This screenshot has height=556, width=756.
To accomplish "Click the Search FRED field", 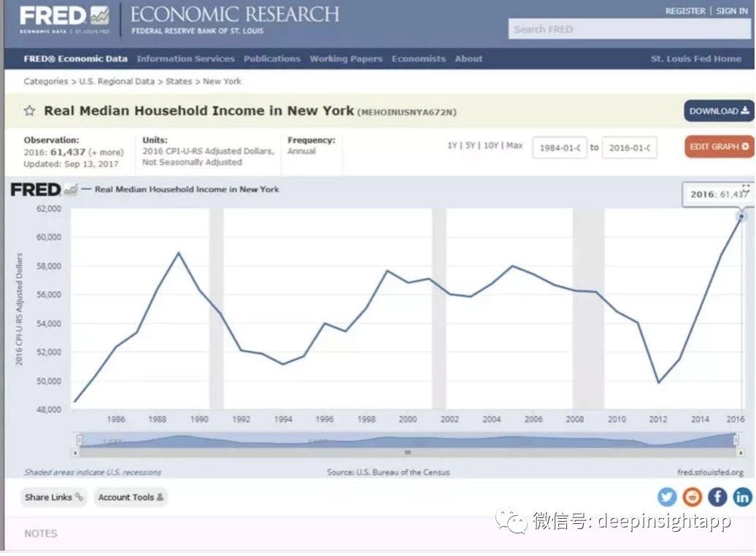I will coord(630,29).
